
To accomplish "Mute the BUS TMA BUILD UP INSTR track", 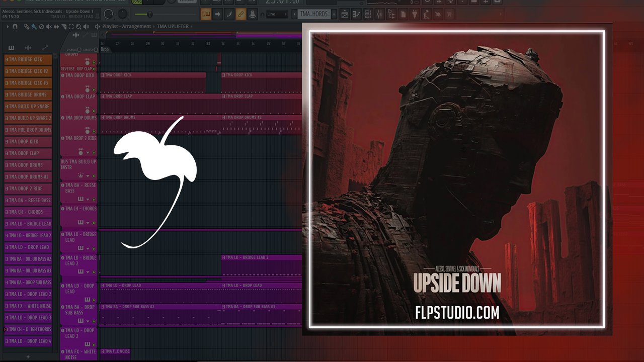I will click(94, 176).
